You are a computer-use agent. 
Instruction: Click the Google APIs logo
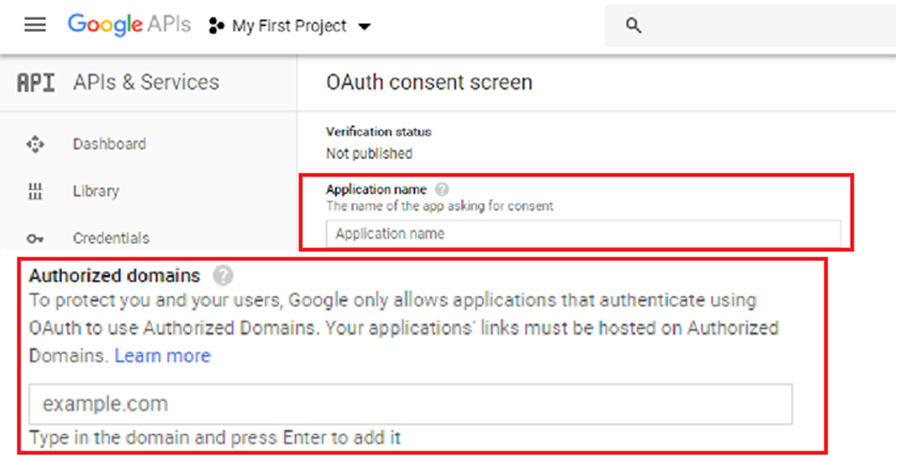(128, 26)
